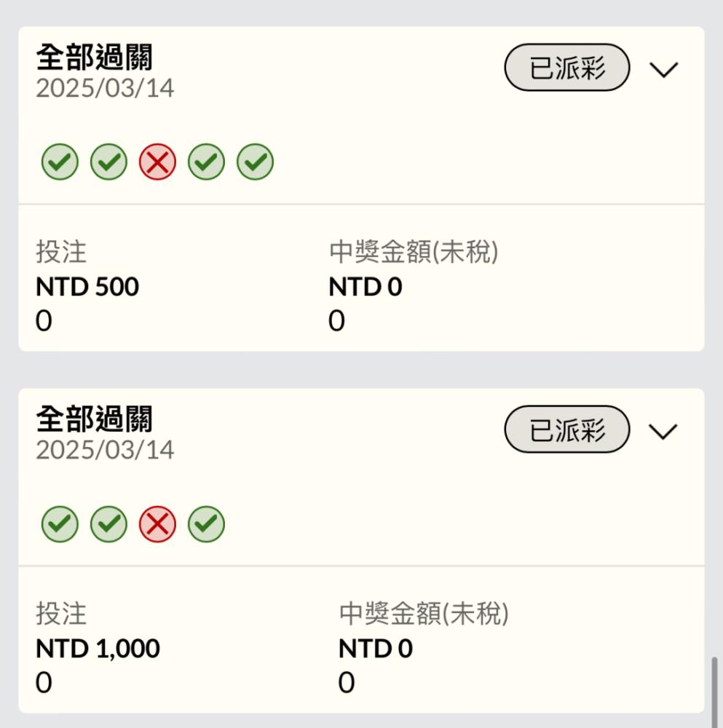This screenshot has height=728, width=723.
Task: Click last green check icon in bottom card
Action: click(x=206, y=523)
